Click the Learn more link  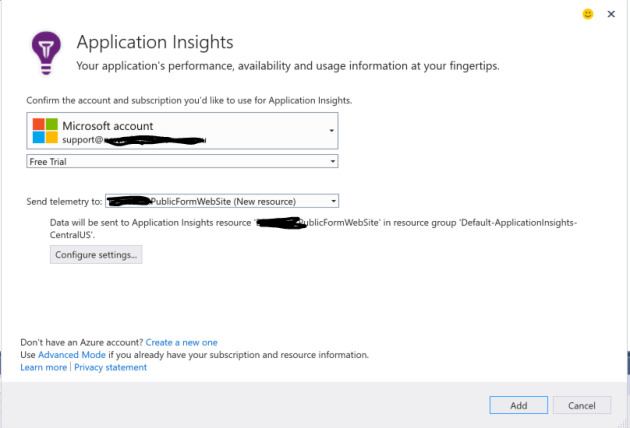point(43,367)
